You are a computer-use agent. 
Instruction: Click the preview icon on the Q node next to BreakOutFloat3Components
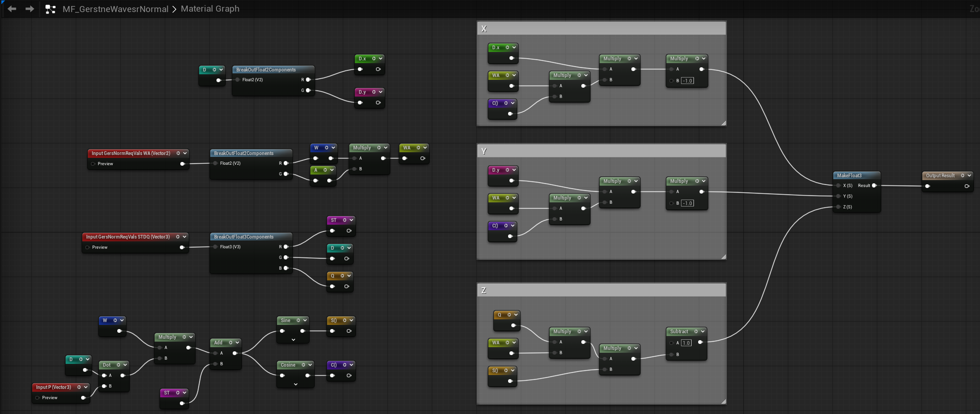(342, 276)
